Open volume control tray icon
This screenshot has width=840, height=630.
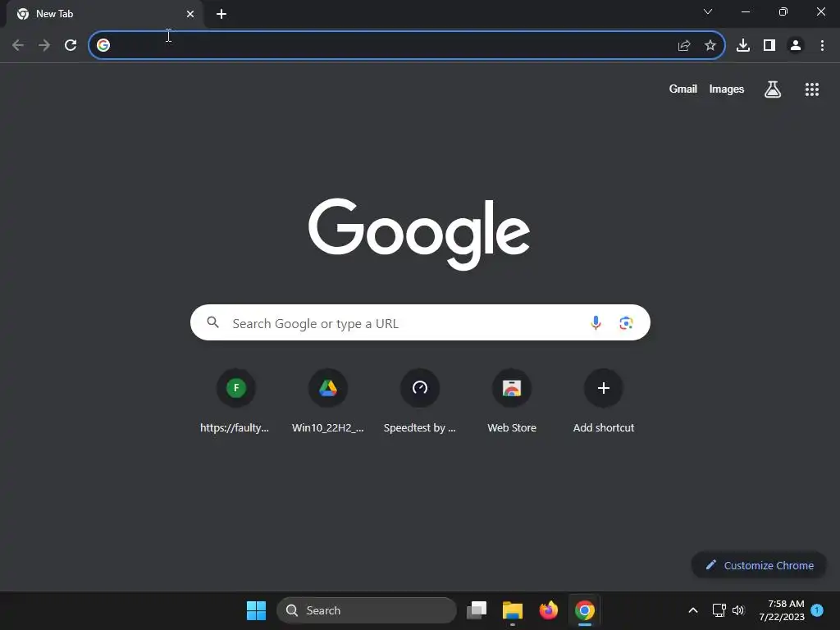[x=738, y=610]
